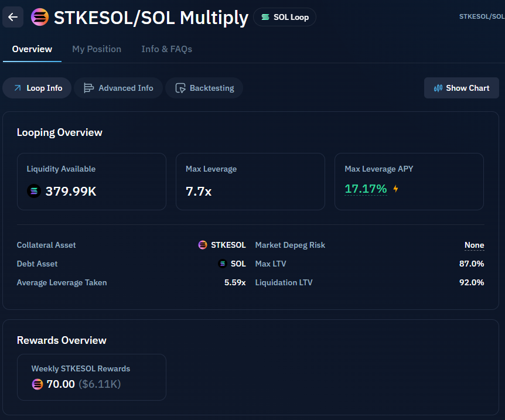Image resolution: width=505 pixels, height=420 pixels.
Task: Switch to Backtesting view
Action: (x=204, y=88)
